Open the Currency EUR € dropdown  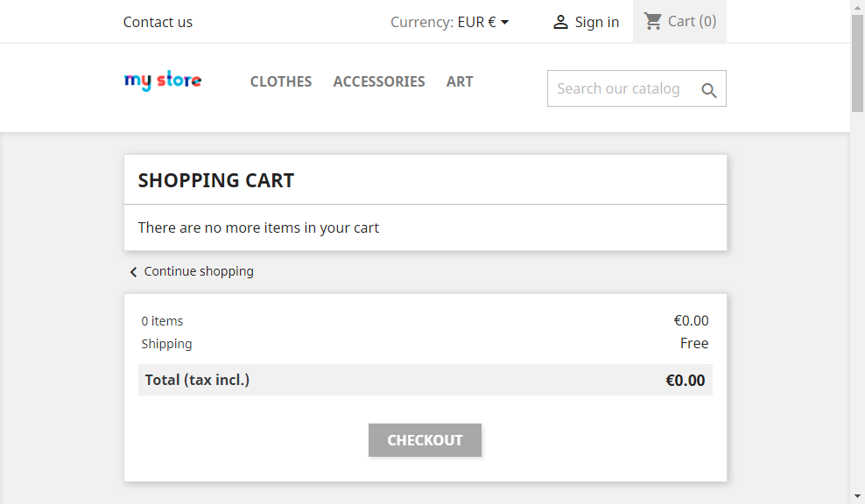click(482, 22)
